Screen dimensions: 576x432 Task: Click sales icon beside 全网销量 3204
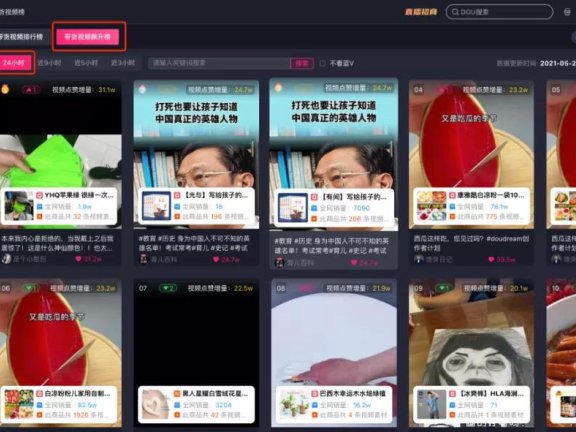pyautogui.click(x=177, y=405)
